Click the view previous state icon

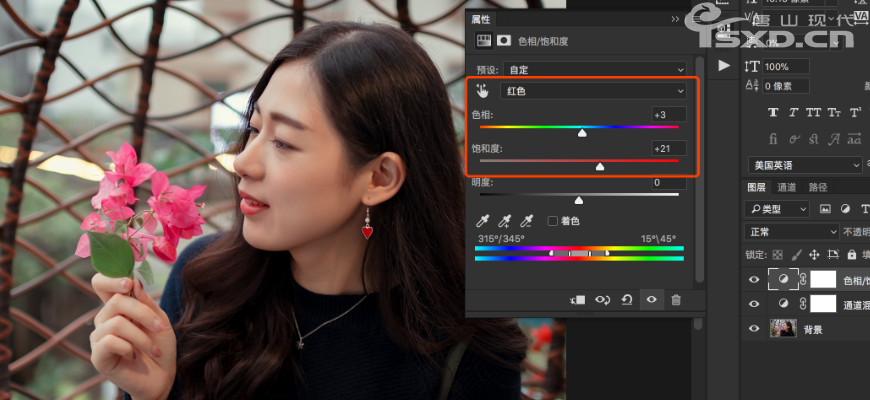[x=603, y=299]
